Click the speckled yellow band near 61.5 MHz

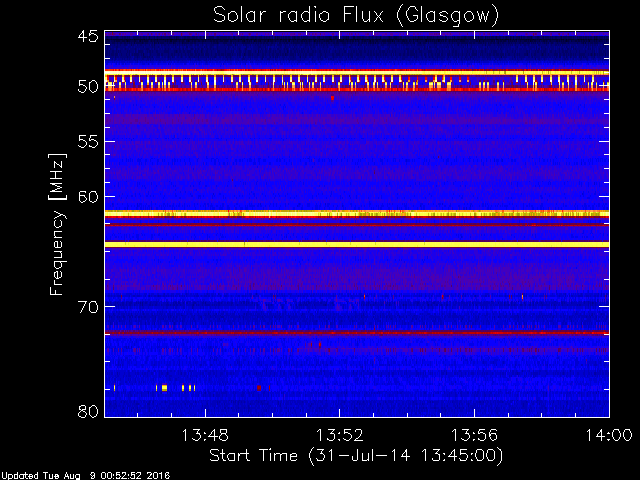(357, 214)
